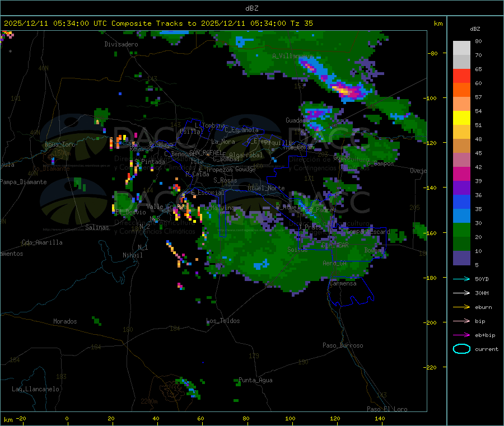
Task: Pick the yellow 51–54 dBZ swatch
Action: pyautogui.click(x=461, y=118)
